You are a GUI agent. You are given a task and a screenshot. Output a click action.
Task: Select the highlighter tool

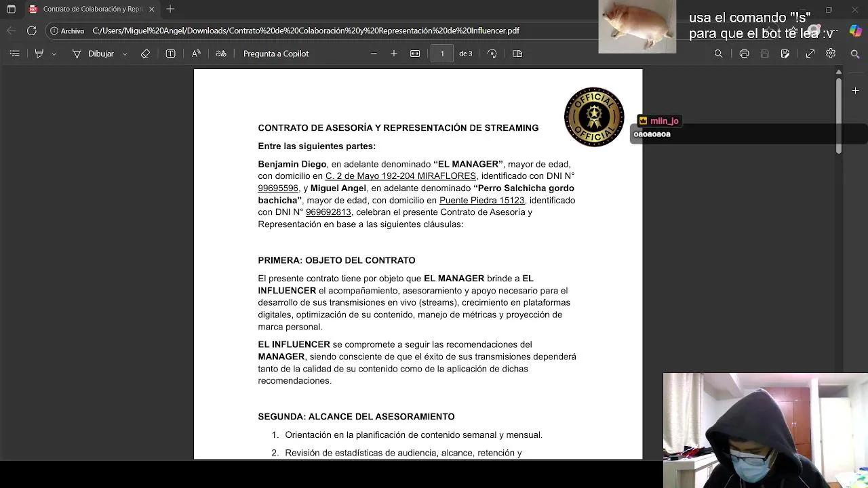(x=39, y=54)
